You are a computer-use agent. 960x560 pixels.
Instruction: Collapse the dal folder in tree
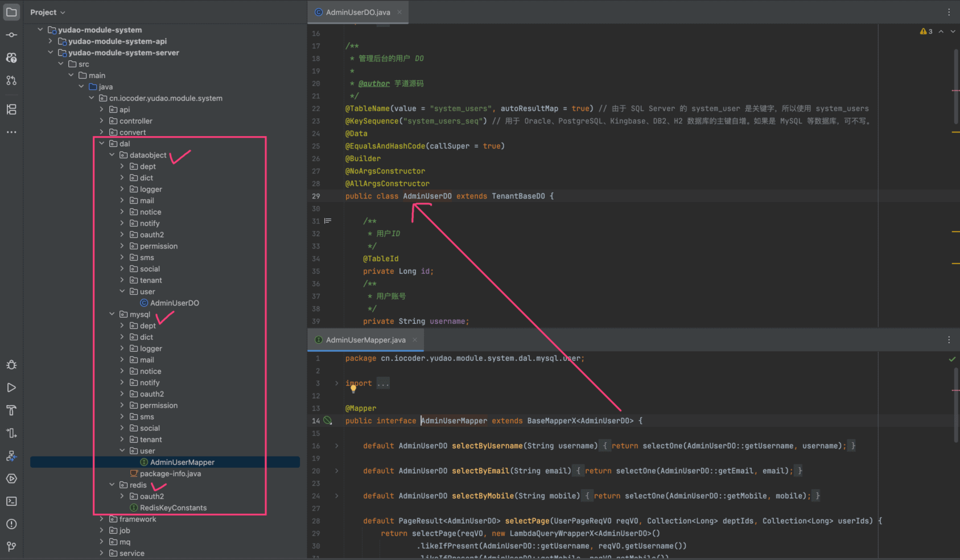102,143
